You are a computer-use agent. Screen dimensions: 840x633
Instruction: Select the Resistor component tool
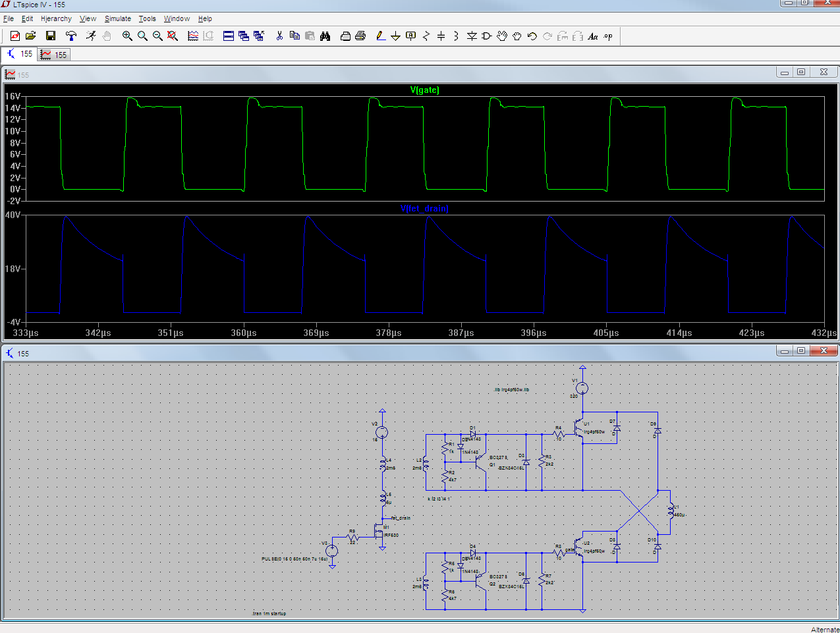pyautogui.click(x=426, y=36)
